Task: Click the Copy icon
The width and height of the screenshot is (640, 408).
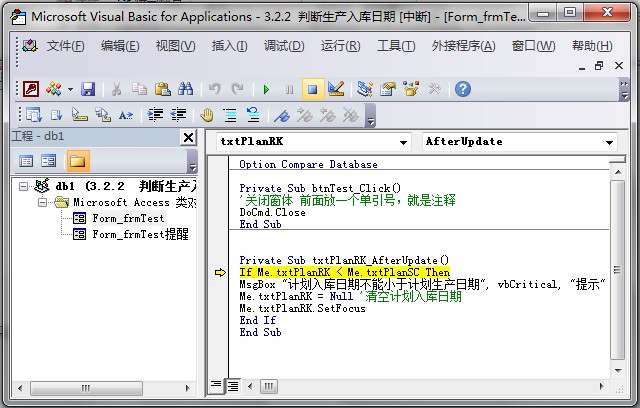Action: 140,89
